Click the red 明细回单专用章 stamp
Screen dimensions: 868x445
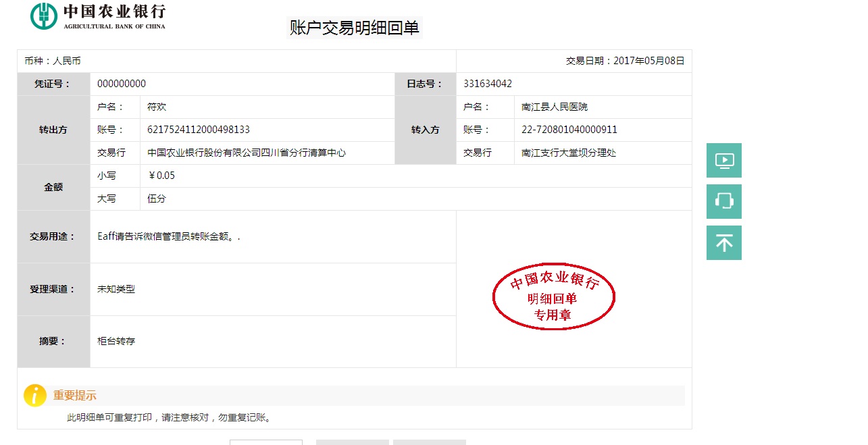pyautogui.click(x=554, y=298)
